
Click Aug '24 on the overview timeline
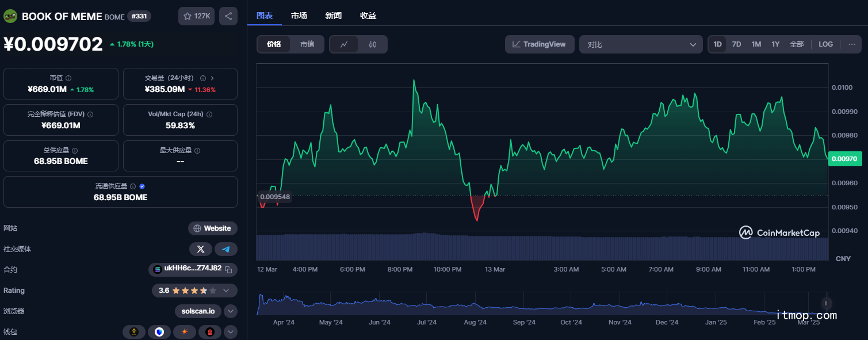click(475, 322)
